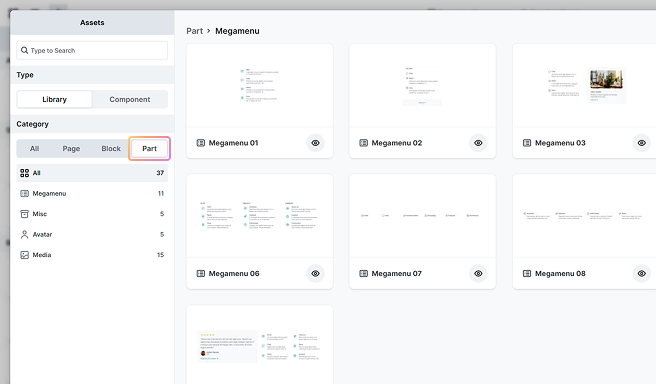Click the Assets panel header
The height and width of the screenshot is (384, 656).
pos(92,23)
